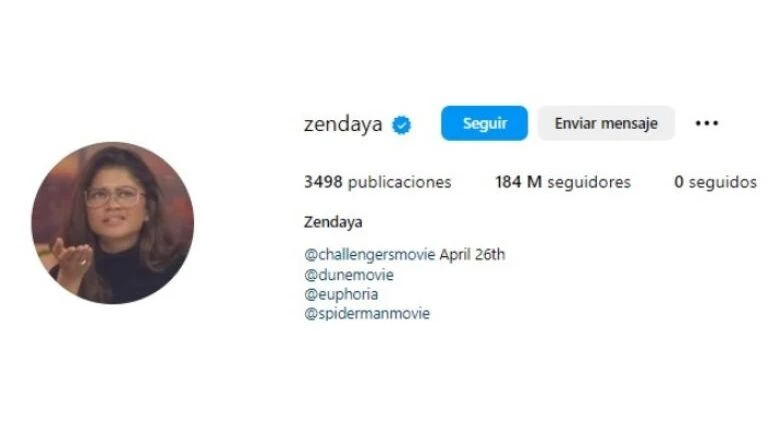The width and height of the screenshot is (768, 432).
Task: Open the @challengersmovie profile link
Action: point(369,254)
